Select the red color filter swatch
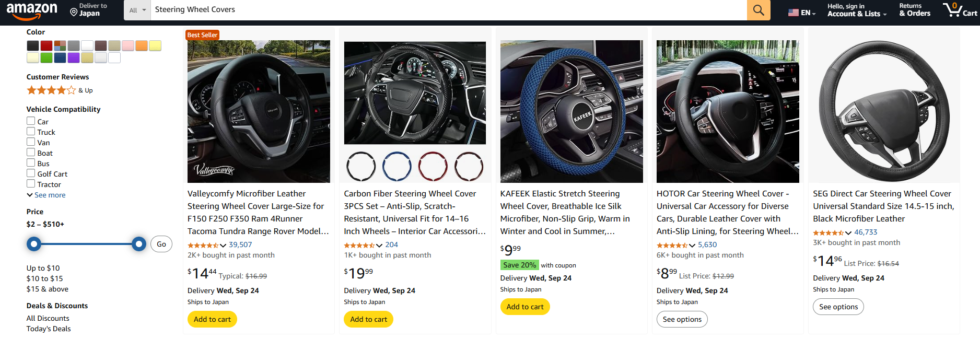The image size is (980, 338). point(46,45)
